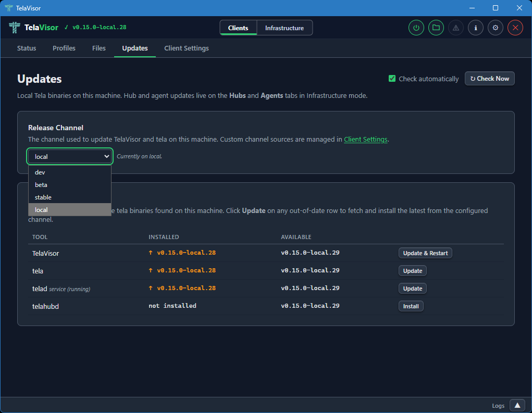This screenshot has height=413, width=532.
Task: Select beta channel option
Action: pos(69,185)
